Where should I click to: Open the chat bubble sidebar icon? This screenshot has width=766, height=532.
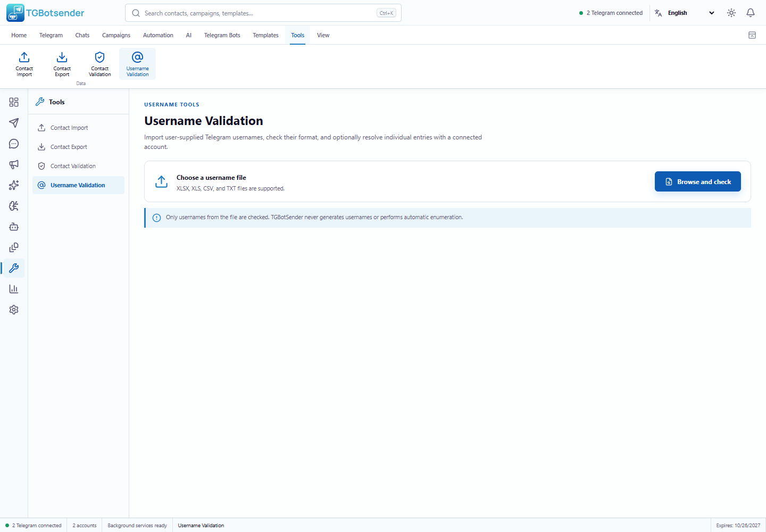point(14,144)
